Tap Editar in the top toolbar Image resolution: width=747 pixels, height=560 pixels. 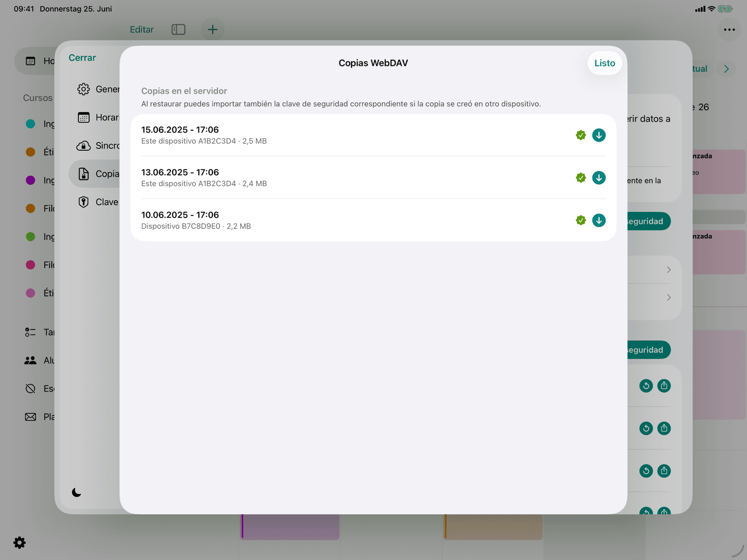(141, 29)
